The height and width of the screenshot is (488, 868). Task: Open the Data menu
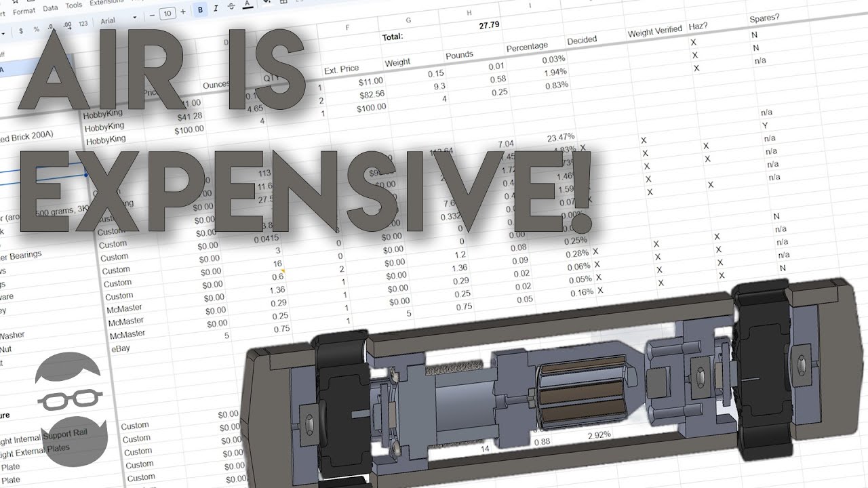(50, 8)
